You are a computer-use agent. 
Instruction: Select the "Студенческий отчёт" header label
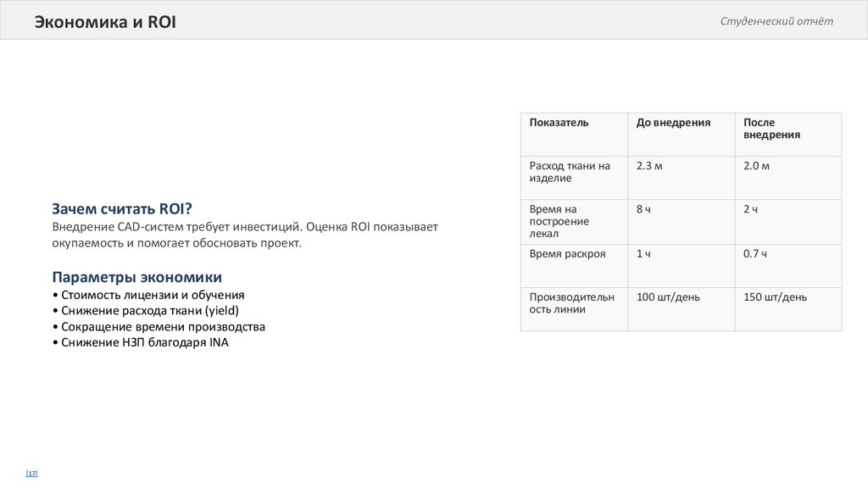coord(776,21)
